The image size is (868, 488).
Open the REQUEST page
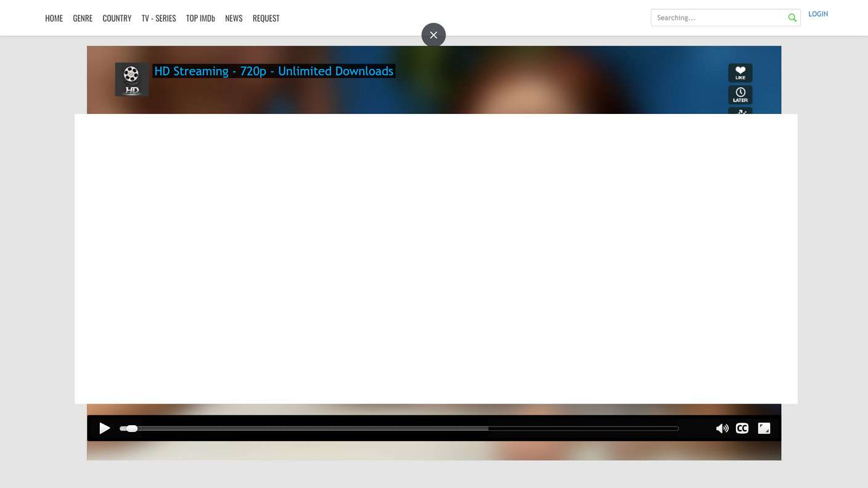(x=266, y=18)
